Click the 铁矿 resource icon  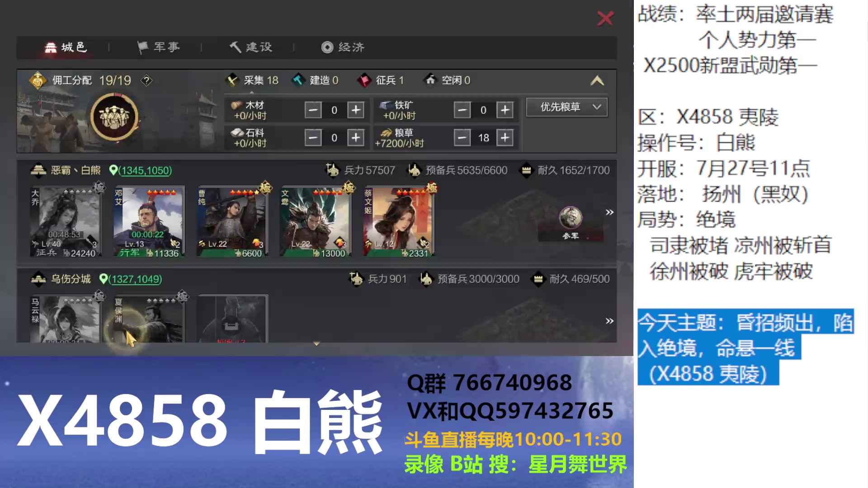[386, 105]
